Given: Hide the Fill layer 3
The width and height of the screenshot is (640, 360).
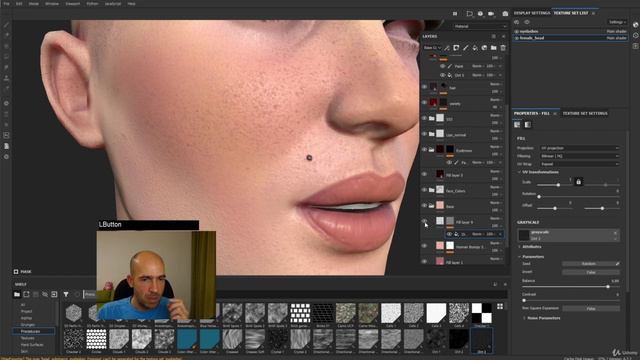Looking at the screenshot, I should tap(424, 174).
